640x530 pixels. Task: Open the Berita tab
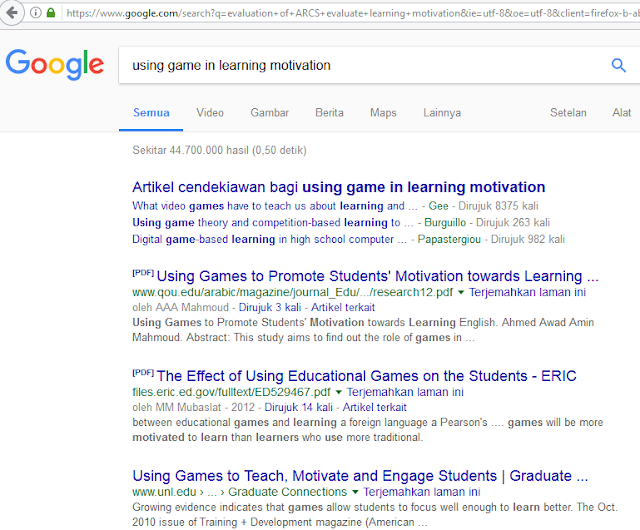(x=329, y=113)
